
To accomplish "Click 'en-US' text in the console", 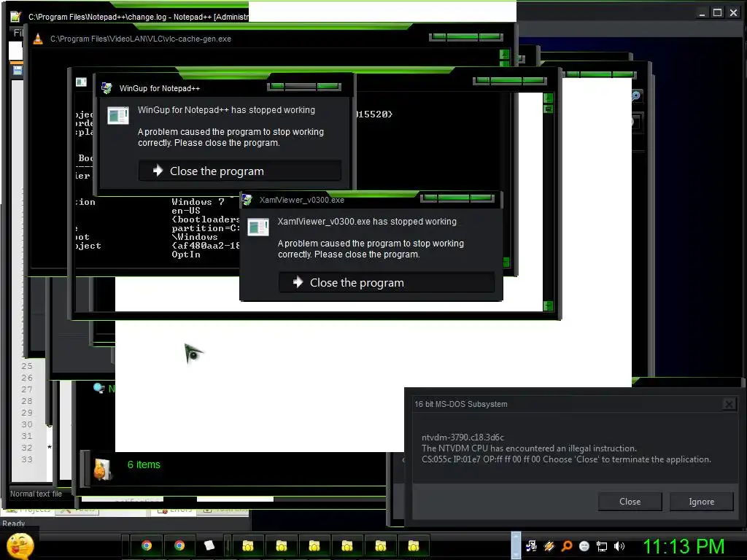I will pyautogui.click(x=186, y=211).
